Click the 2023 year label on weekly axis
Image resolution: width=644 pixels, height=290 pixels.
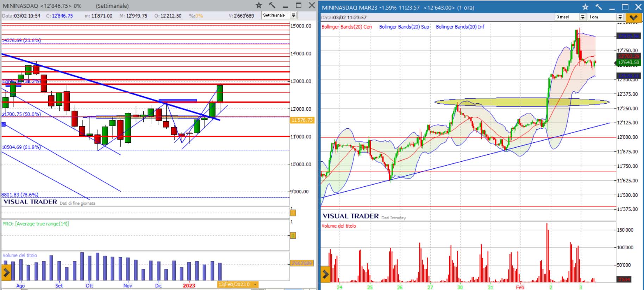189,285
